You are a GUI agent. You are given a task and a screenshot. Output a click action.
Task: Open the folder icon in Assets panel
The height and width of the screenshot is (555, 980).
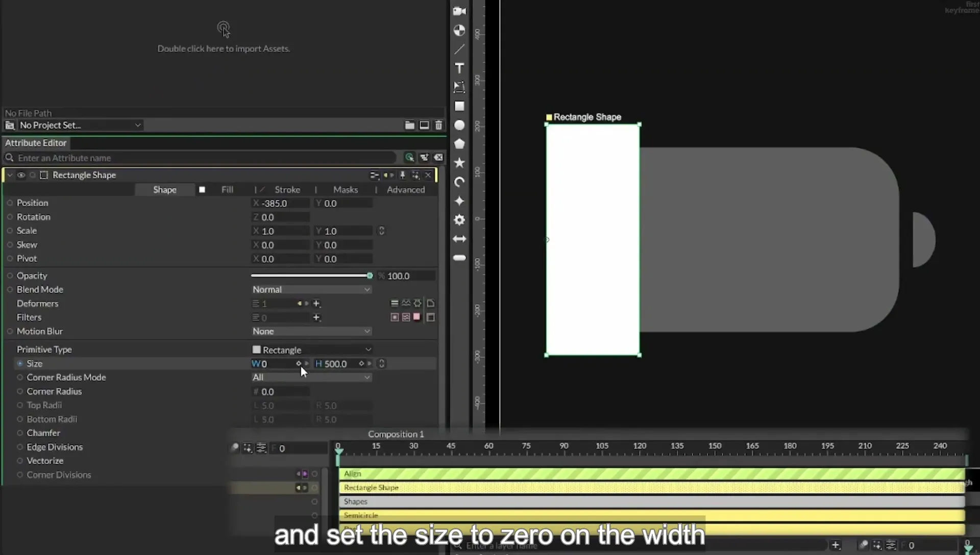(x=409, y=125)
